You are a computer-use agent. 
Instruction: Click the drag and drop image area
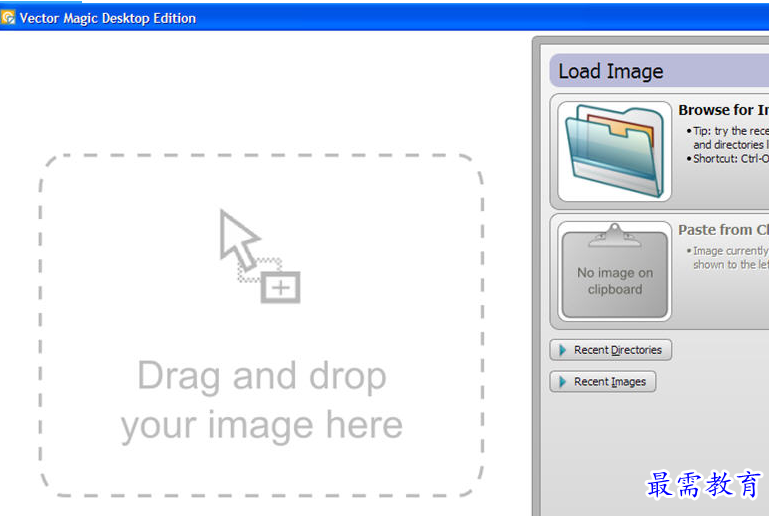tap(261, 325)
